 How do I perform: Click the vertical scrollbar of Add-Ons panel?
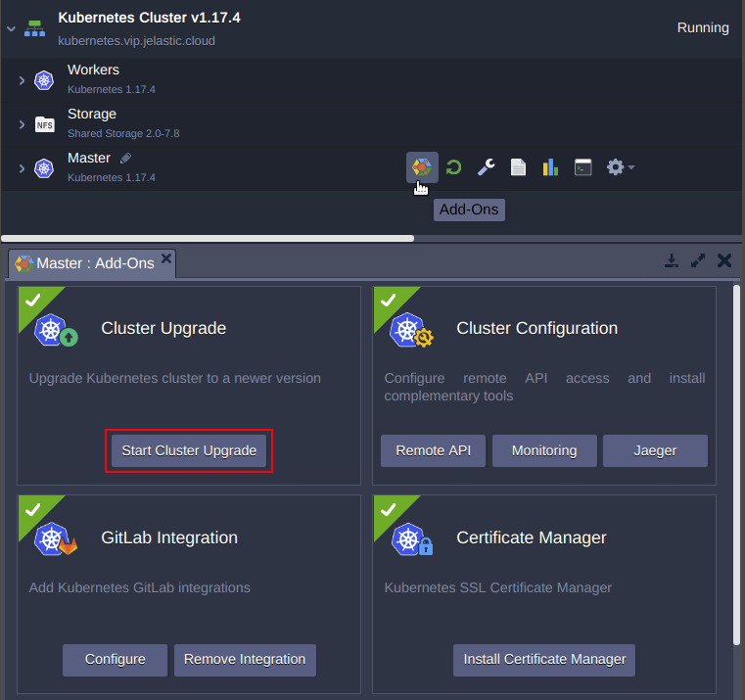[x=736, y=465]
